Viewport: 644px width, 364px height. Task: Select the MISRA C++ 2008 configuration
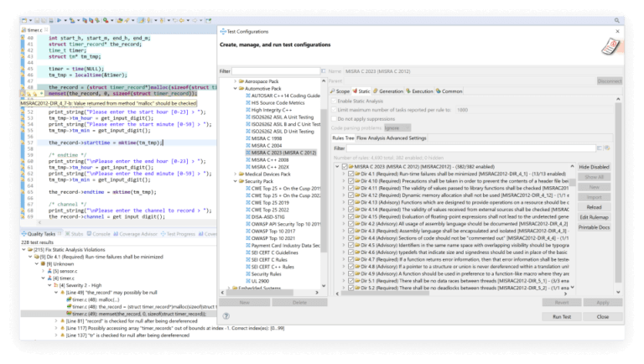pyautogui.click(x=267, y=160)
